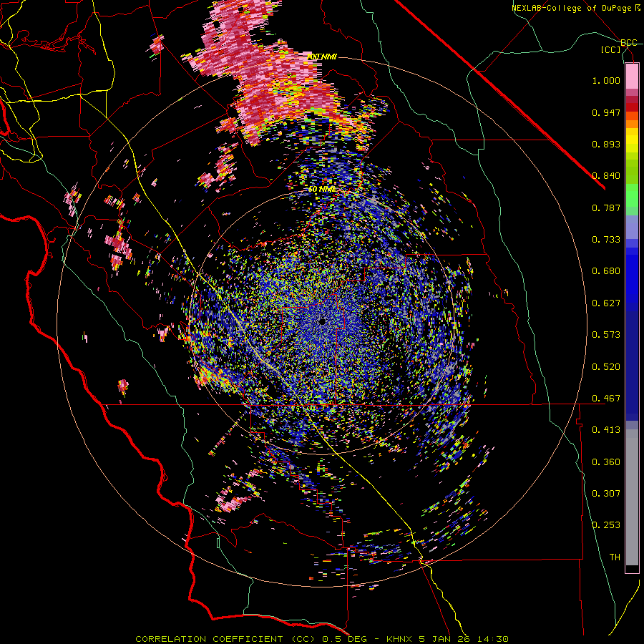Click the 0.840 scale value
Image resolution: width=644 pixels, height=644 pixels.
tap(606, 176)
